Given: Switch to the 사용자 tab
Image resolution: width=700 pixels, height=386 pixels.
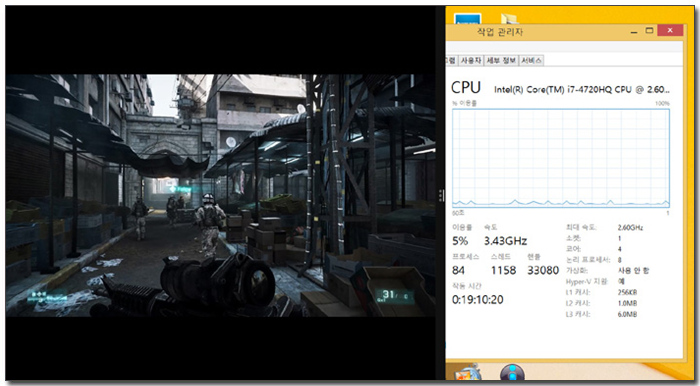Looking at the screenshot, I should click(471, 60).
